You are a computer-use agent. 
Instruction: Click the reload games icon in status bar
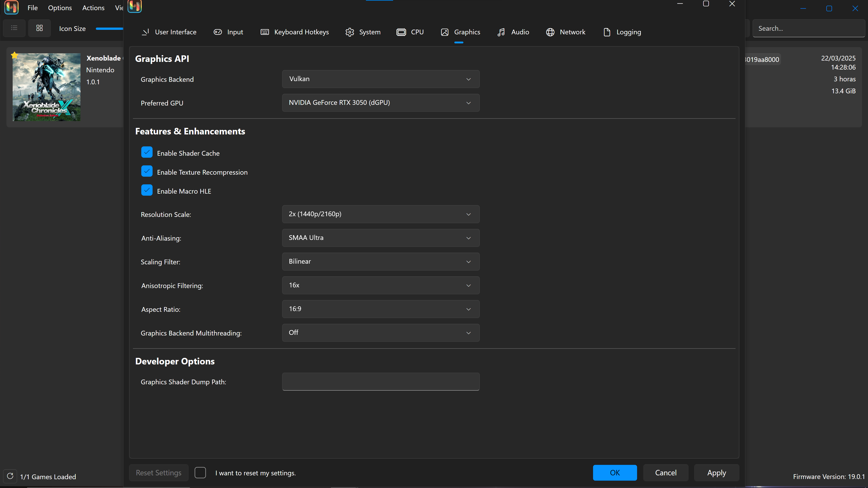click(10, 476)
